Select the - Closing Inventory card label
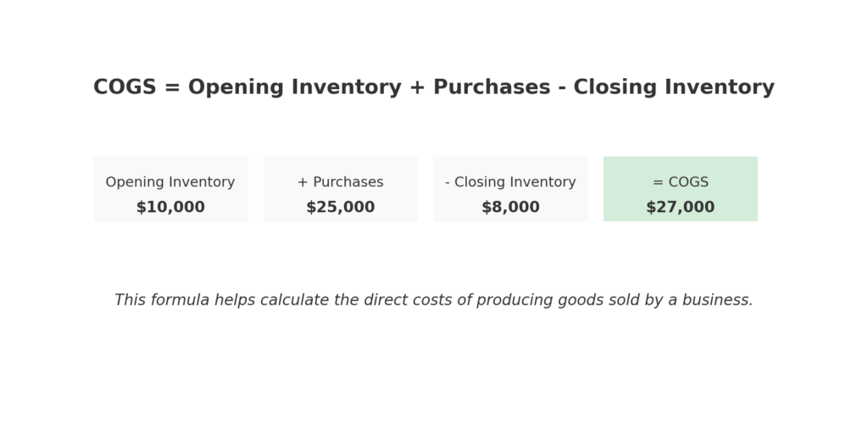Image resolution: width=868 pixels, height=441 pixels. (x=510, y=182)
